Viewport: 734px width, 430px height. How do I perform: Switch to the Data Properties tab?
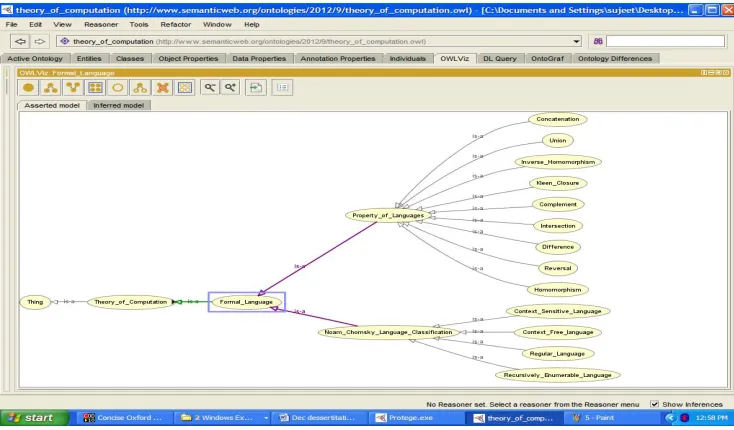(x=259, y=58)
